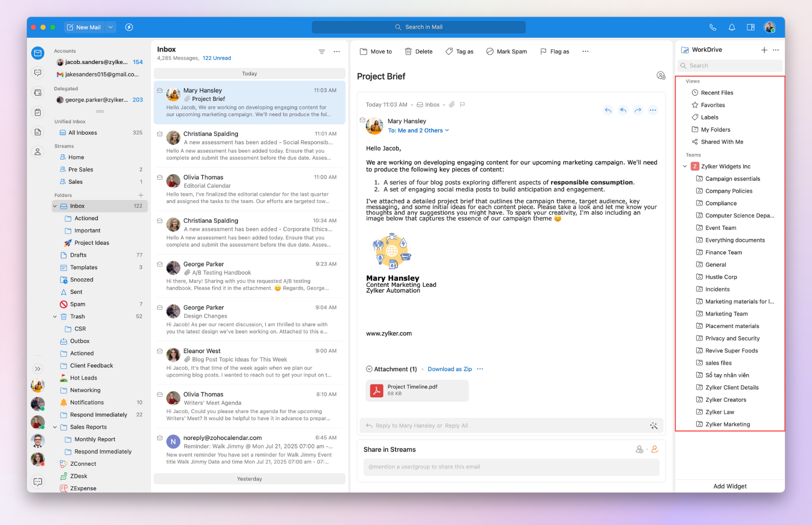Click the Reply All icon in message header
This screenshot has width=812, height=525.
point(623,110)
